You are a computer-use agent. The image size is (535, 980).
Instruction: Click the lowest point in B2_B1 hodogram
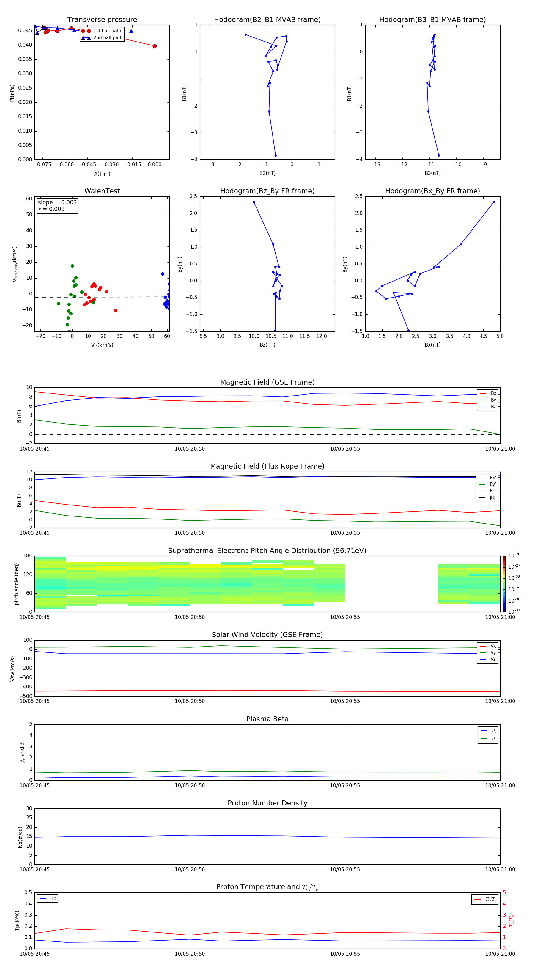pyautogui.click(x=276, y=155)
